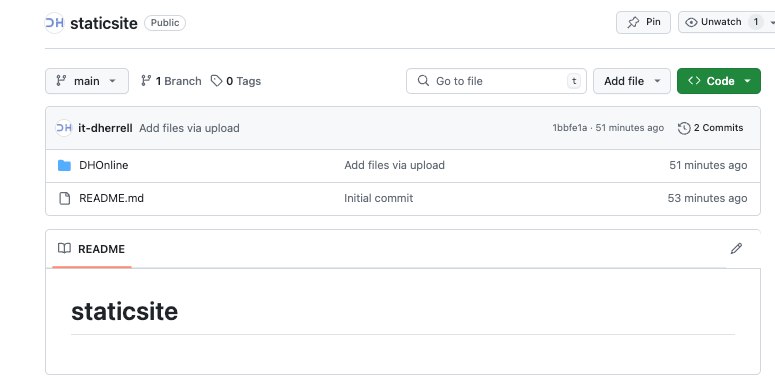Select the README tab
The width and height of the screenshot is (775, 381).
click(92, 249)
